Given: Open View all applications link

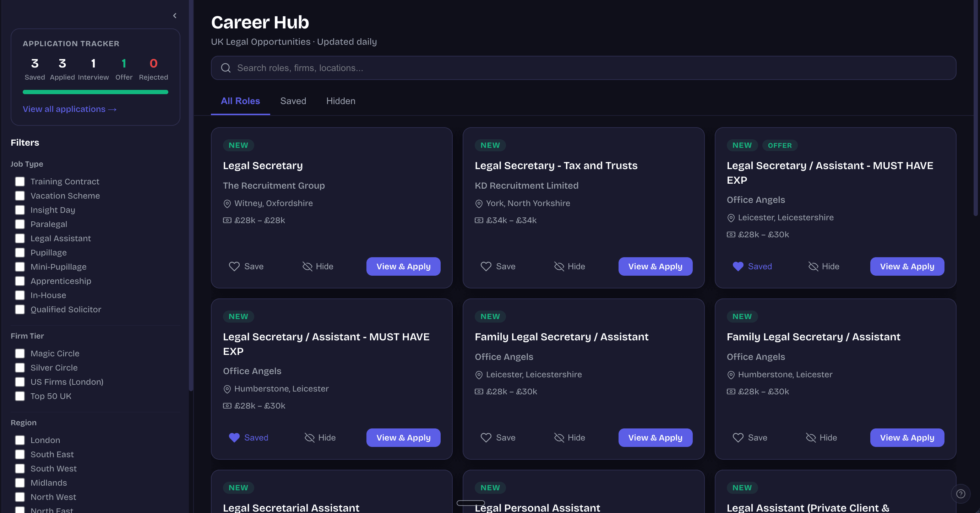Looking at the screenshot, I should pyautogui.click(x=70, y=109).
